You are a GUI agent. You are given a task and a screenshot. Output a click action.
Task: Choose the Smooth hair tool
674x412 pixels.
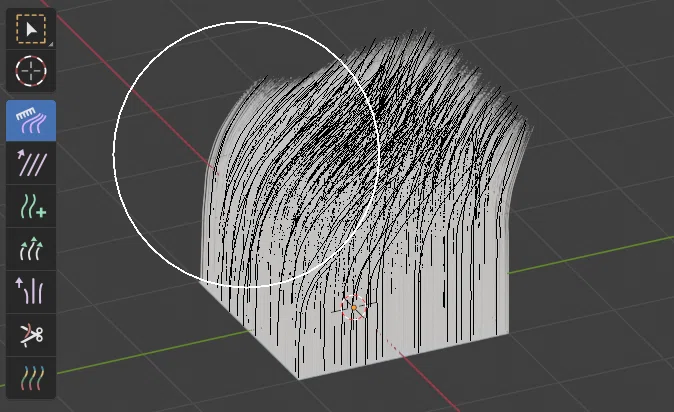31,163
